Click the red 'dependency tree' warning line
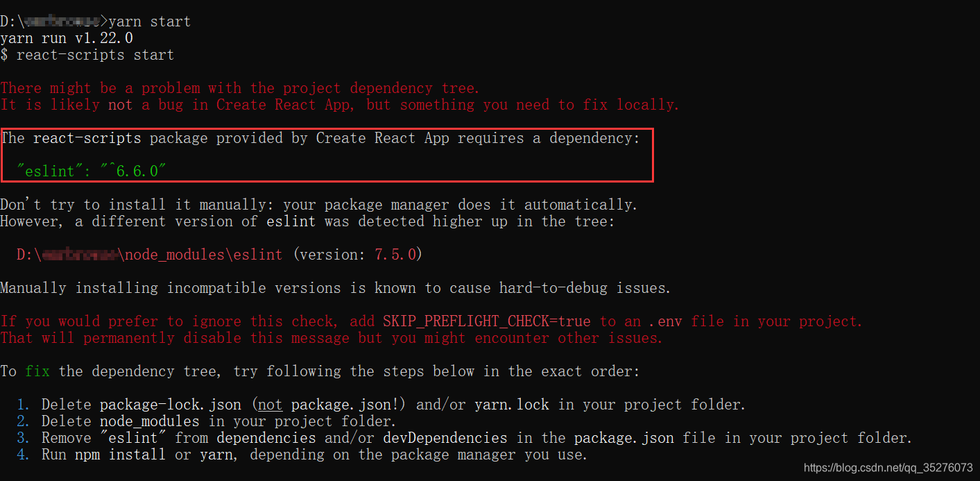980x481 pixels. tap(240, 88)
